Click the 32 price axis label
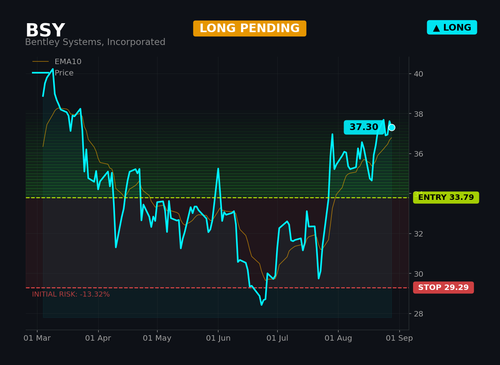The height and width of the screenshot is (365, 500). pyautogui.click(x=418, y=234)
